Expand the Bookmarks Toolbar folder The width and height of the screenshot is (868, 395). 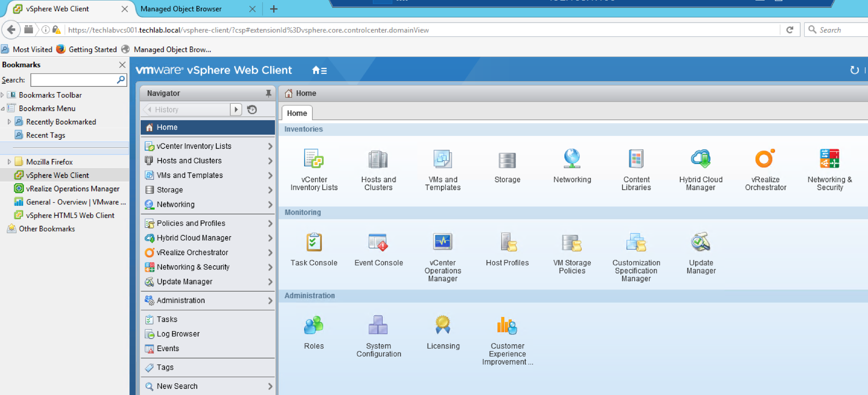(3, 95)
